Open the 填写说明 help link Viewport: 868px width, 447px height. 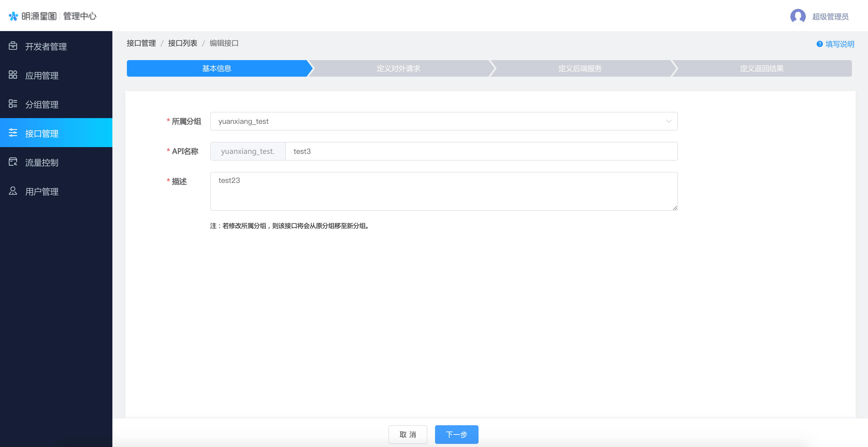[839, 44]
